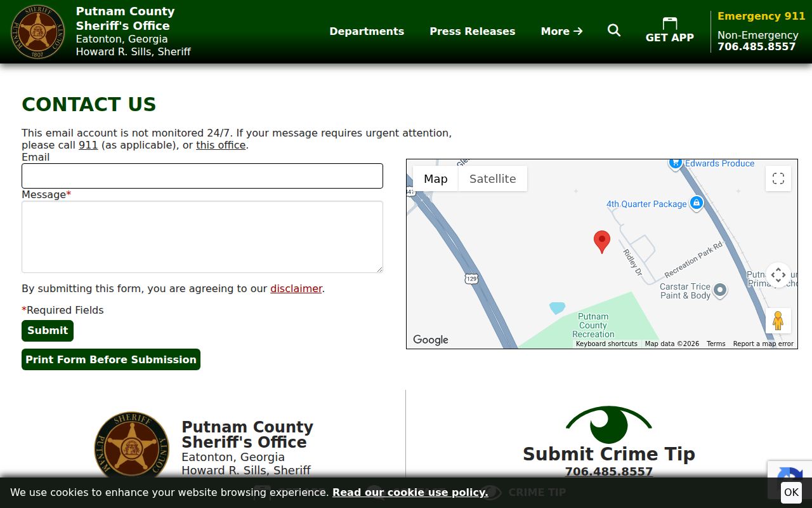
Task: Select the Edwards Produce shopping marker
Action: pyautogui.click(x=675, y=163)
